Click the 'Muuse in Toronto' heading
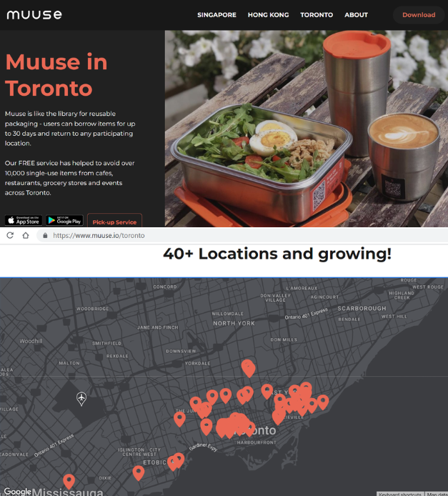The width and height of the screenshot is (448, 496). coord(56,74)
